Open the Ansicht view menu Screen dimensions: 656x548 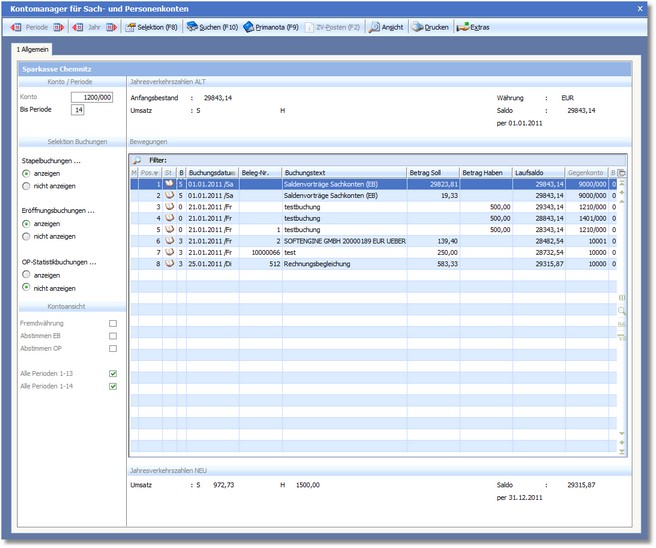click(x=387, y=27)
